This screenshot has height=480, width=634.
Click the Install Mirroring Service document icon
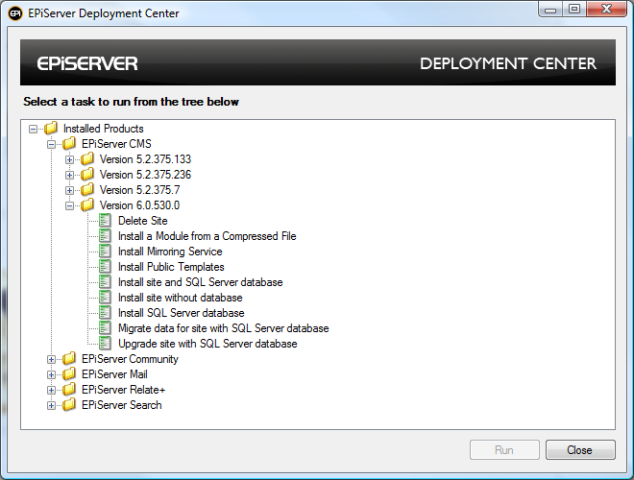coord(106,252)
